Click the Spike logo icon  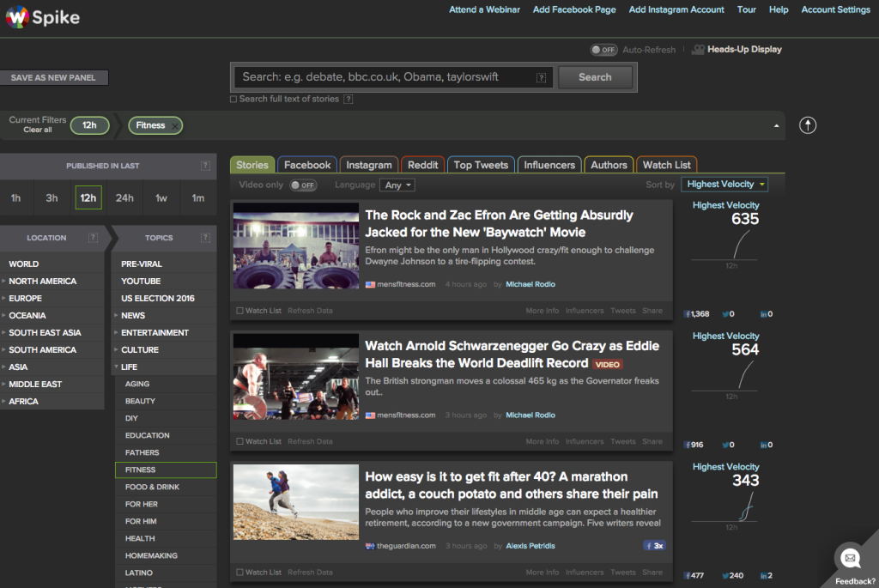16,16
